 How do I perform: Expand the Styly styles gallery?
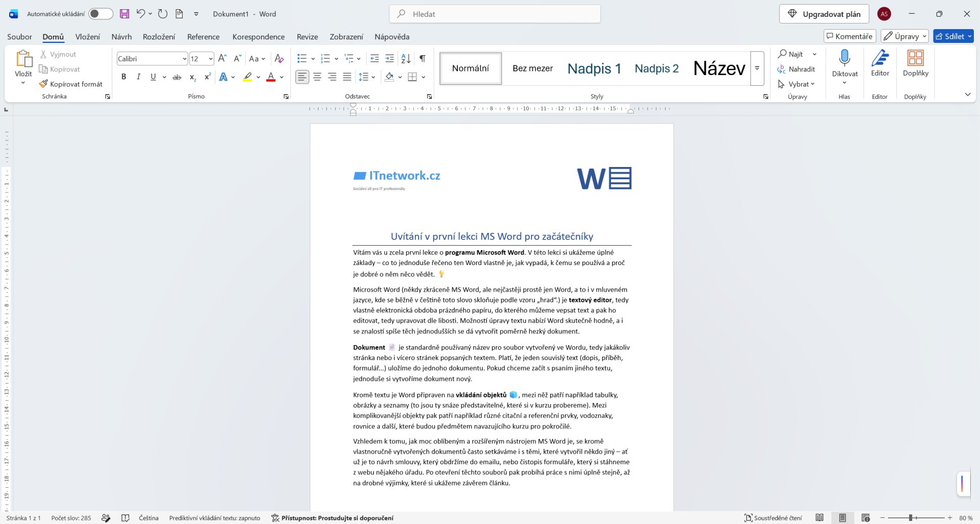(x=757, y=68)
